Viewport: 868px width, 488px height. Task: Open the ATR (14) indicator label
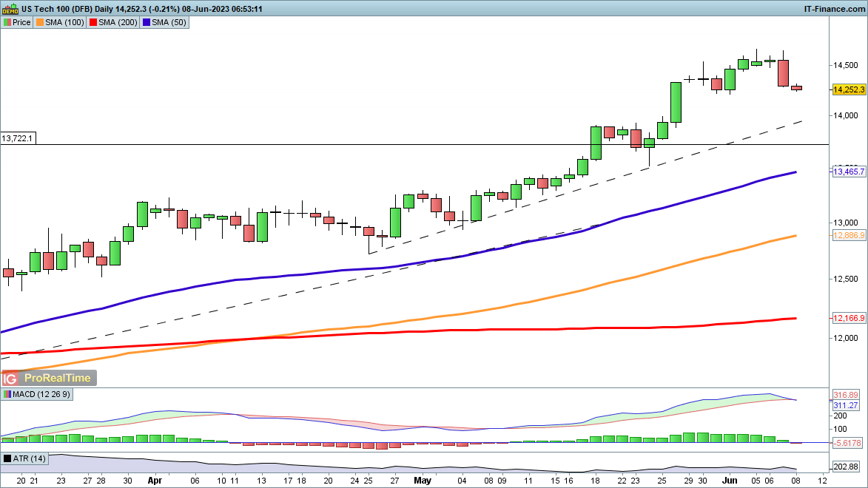30,458
